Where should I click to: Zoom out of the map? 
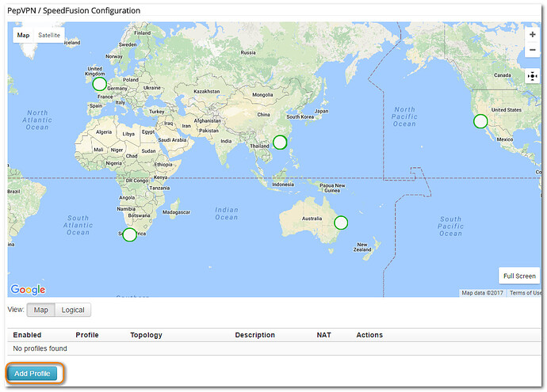pos(532,50)
